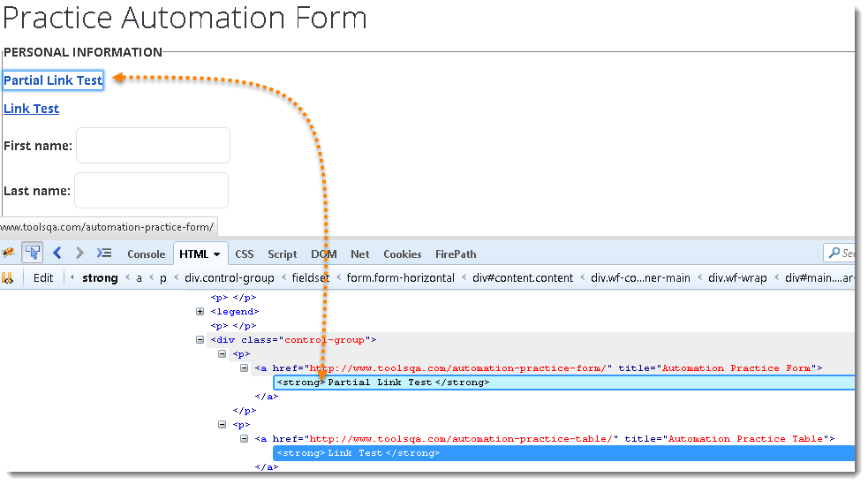The width and height of the screenshot is (868, 485).
Task: Click title value Automation Practice Table
Action: (745, 439)
